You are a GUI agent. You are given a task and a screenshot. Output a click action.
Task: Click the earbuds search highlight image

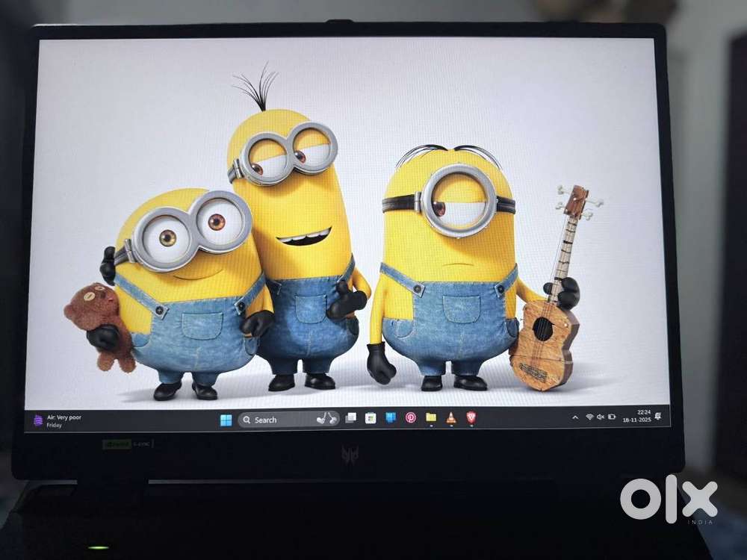pyautogui.click(x=327, y=419)
